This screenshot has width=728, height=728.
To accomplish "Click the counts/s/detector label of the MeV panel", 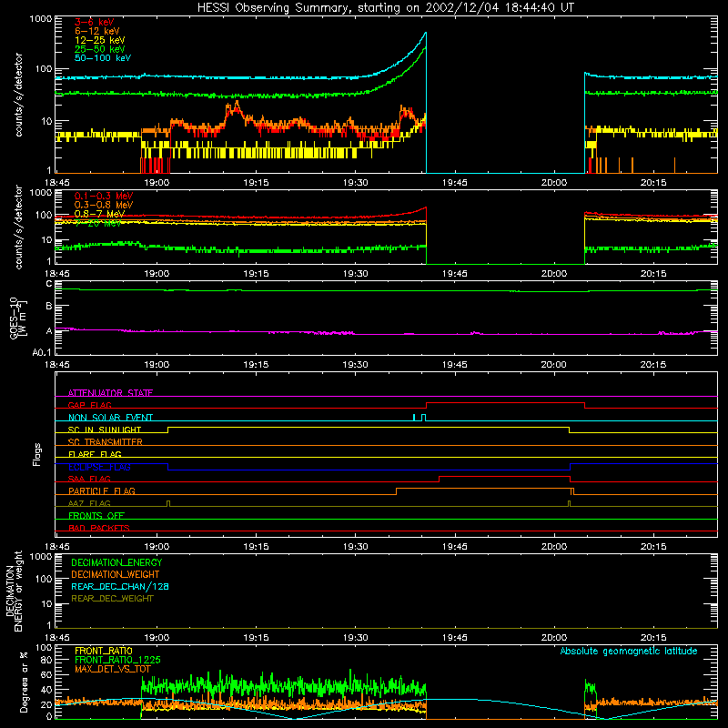I will [18, 227].
